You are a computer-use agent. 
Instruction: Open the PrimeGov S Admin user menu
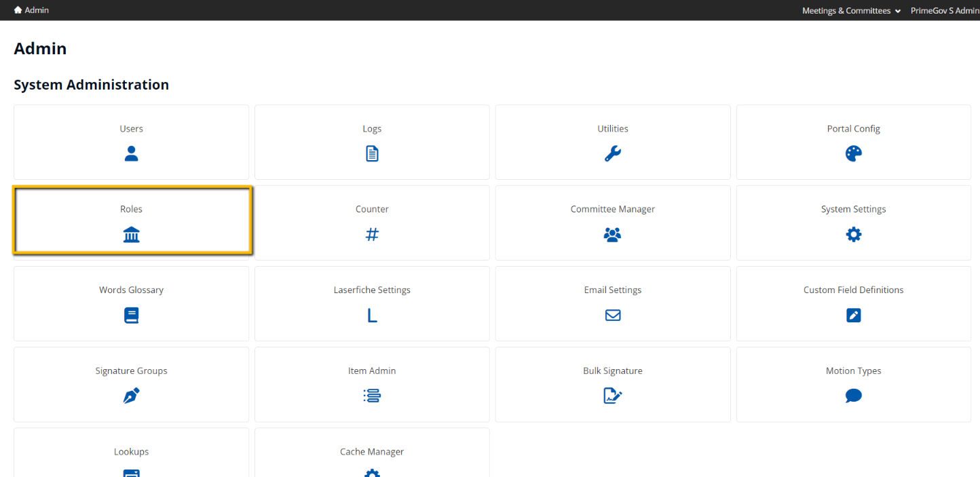click(945, 10)
